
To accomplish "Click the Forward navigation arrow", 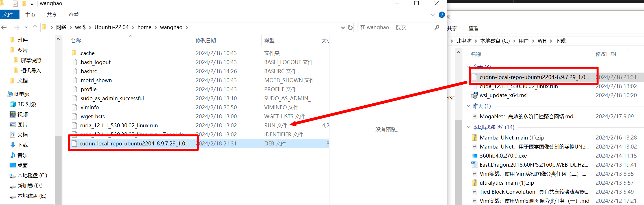I will (17, 27).
